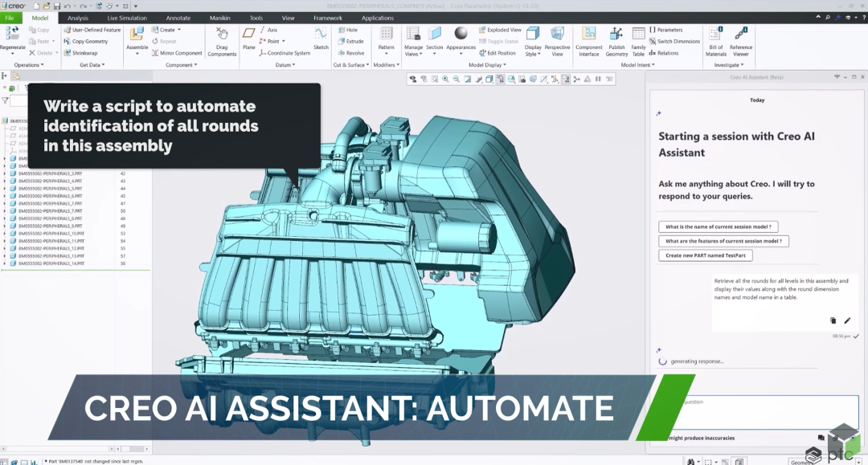The image size is (868, 465).
Task: Switch to the Applications tab
Action: 378,18
